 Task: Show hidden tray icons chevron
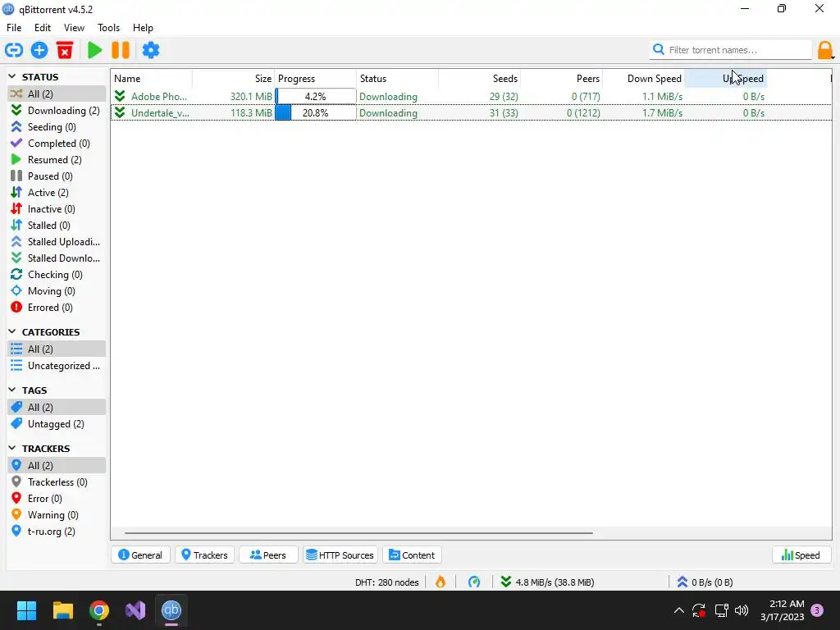coord(678,610)
